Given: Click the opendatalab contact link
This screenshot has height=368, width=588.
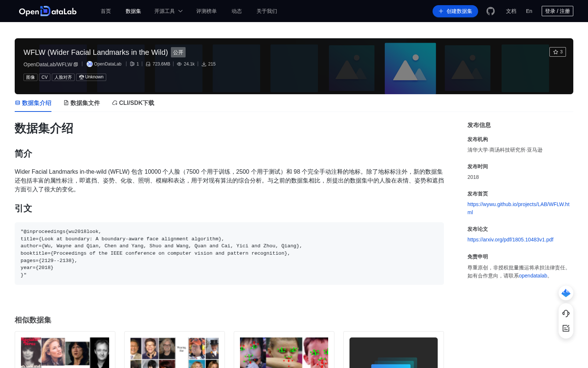Looking at the screenshot, I should tap(533, 276).
